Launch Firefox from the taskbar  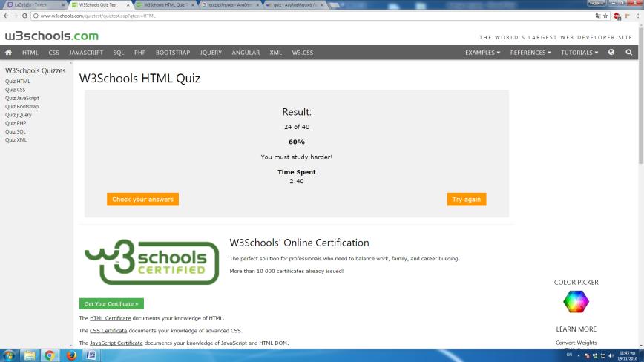click(x=71, y=355)
